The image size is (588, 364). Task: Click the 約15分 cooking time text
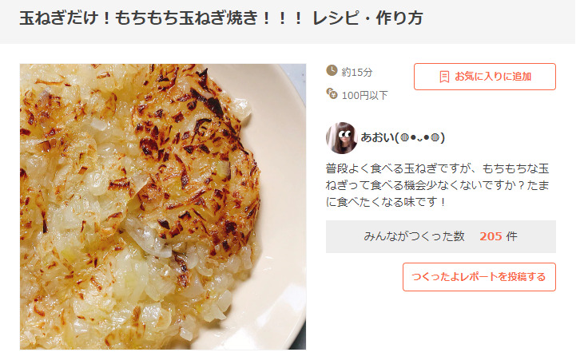356,72
